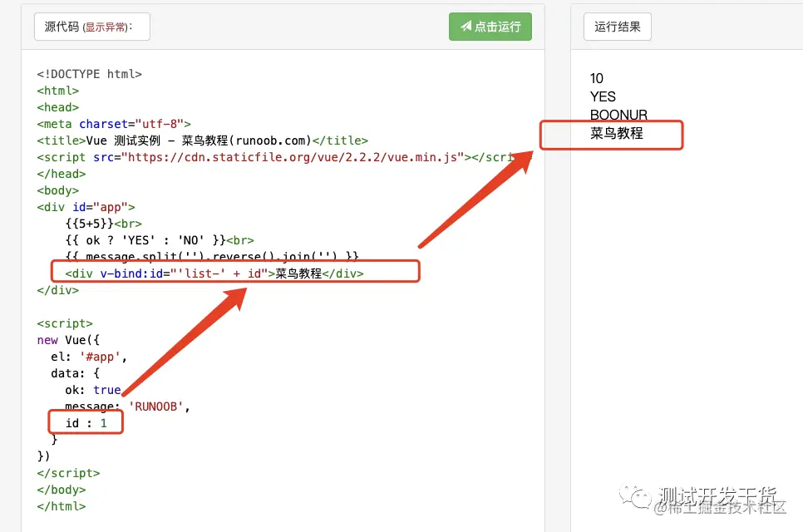The image size is (803, 532).
Task: Click the 源代码 source code label button
Action: 92,27
